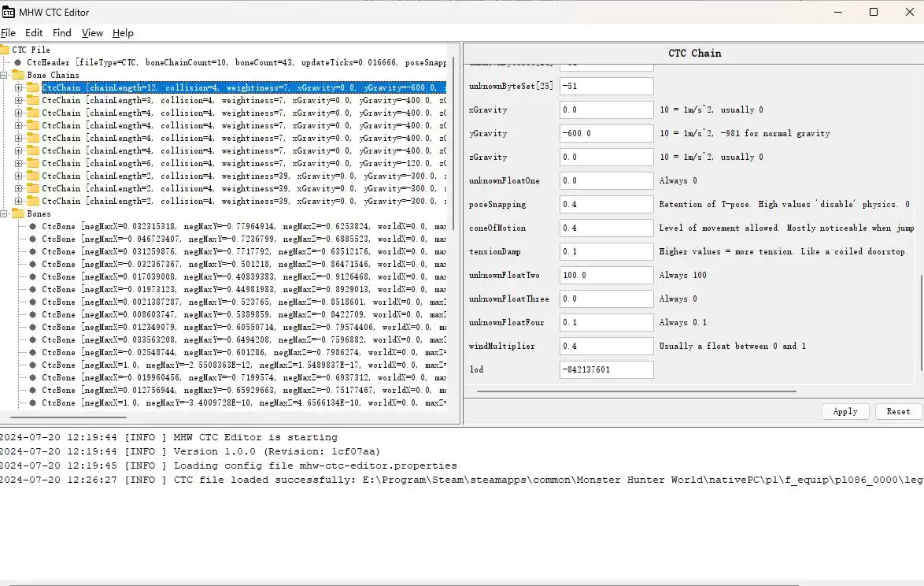Click folder icon of chainLength=3 CtcChain
The image size is (924, 586).
33,100
